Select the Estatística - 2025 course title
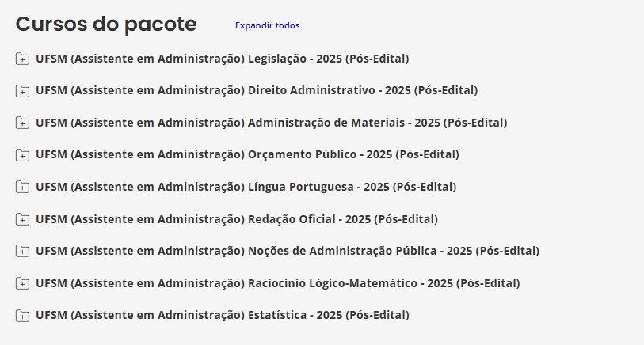Image resolution: width=644 pixels, height=345 pixels. (223, 315)
